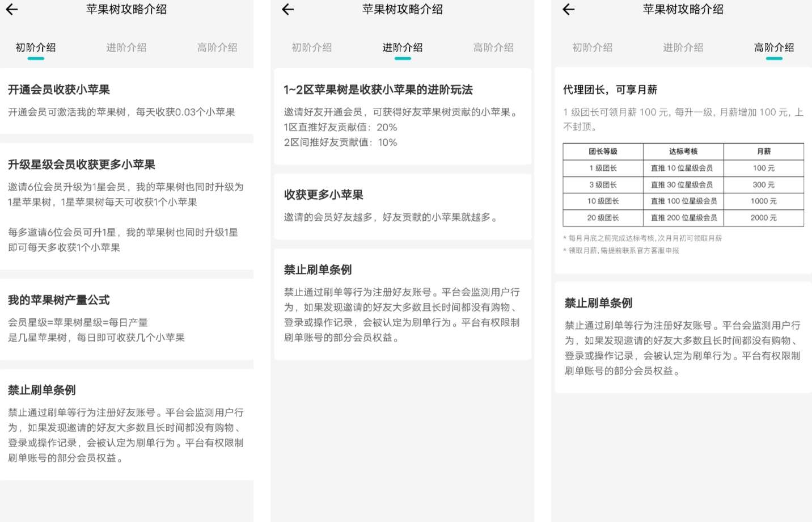Tap the 我的苹果树产量公式 heading
Viewport: 812px width, 522px height.
tap(59, 300)
